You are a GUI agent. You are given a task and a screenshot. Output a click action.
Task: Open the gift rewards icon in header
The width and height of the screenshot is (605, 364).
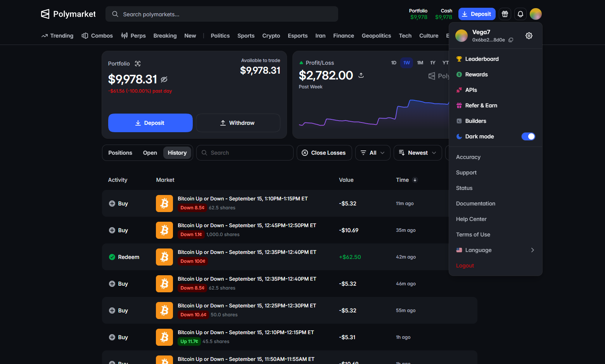(x=505, y=14)
